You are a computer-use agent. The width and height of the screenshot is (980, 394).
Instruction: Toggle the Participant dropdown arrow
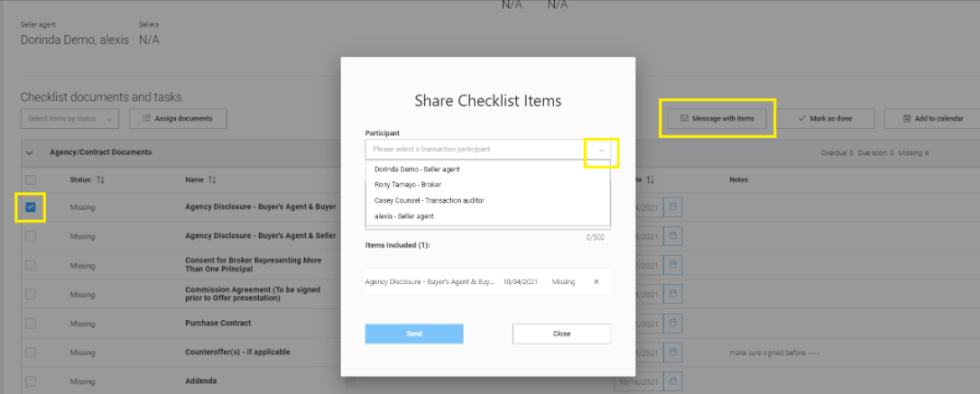(x=601, y=150)
